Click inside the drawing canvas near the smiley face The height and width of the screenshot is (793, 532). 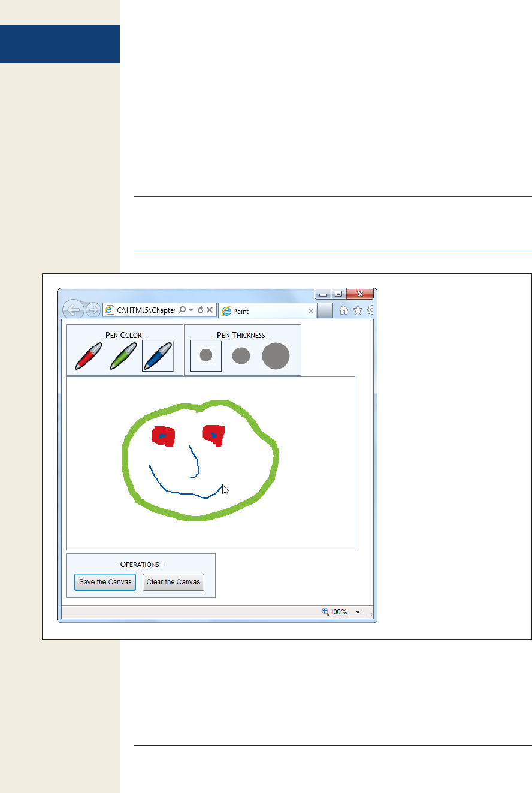211,463
